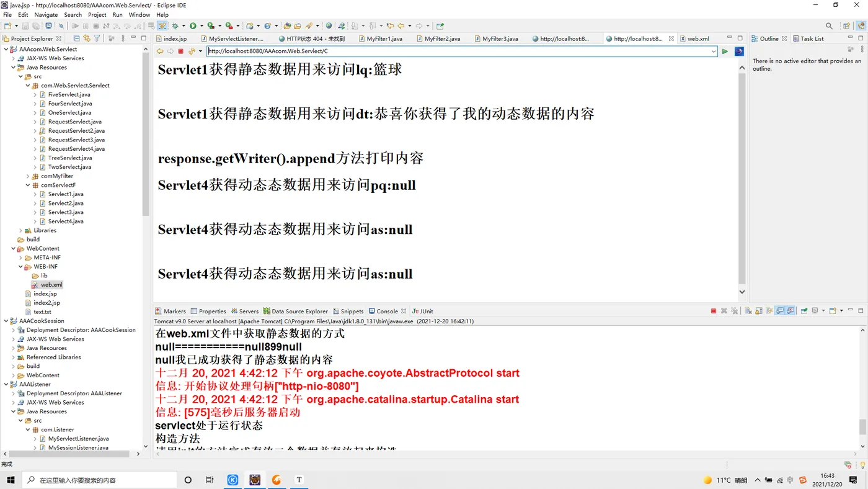The height and width of the screenshot is (489, 868).
Task: Open the Open Console dropdown arrow
Action: coord(841,311)
